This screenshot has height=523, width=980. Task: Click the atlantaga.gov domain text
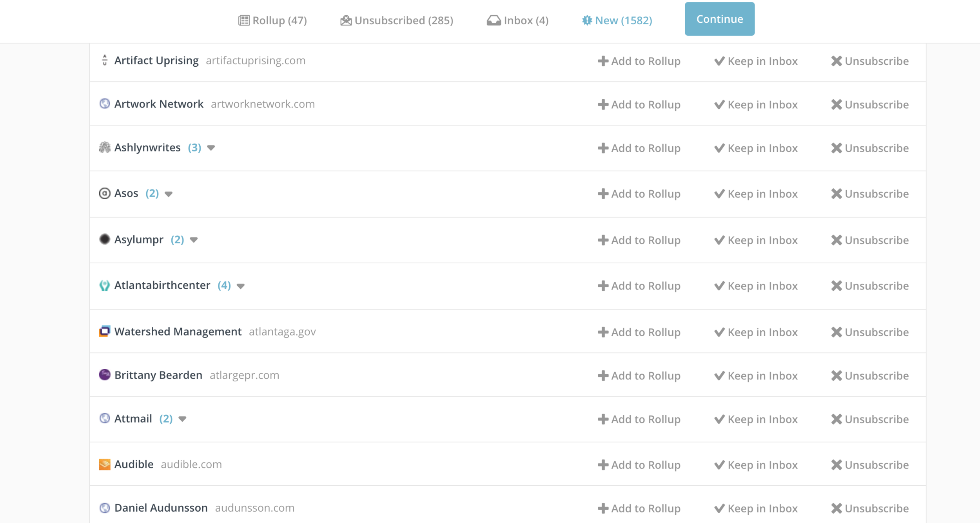point(282,332)
